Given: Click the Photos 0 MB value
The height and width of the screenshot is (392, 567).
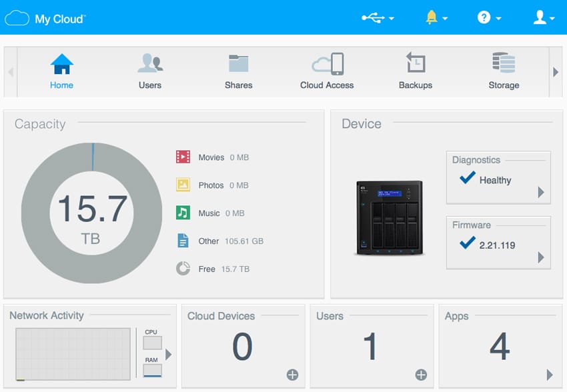Looking at the screenshot, I should 239,185.
